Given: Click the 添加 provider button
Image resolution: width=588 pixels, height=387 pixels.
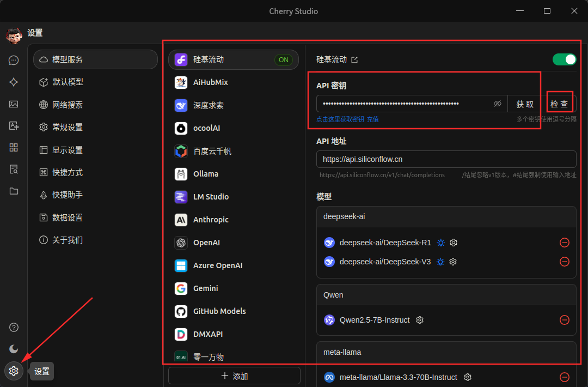Looking at the screenshot, I should pos(234,376).
